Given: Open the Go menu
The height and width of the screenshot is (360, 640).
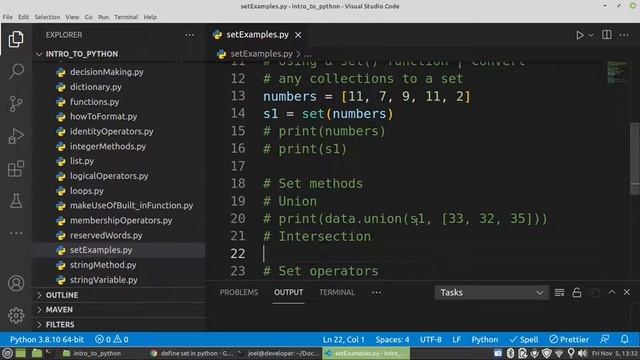Looking at the screenshot, I should (89, 17).
